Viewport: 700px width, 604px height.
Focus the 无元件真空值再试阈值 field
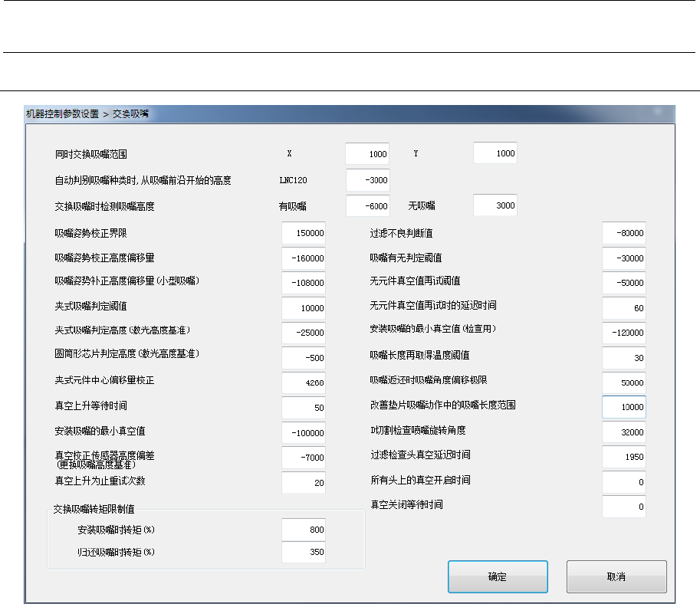click(623, 283)
